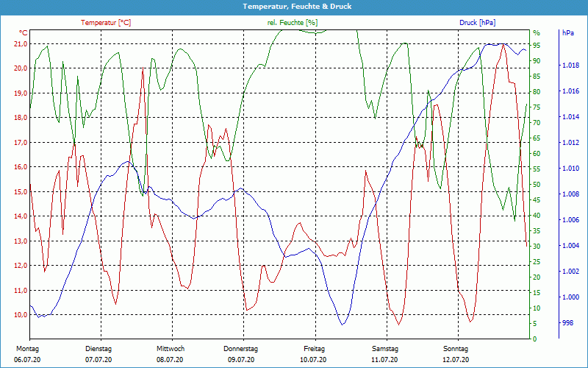
Task: Click the 14,0 temperature axis value
Action: (21, 216)
